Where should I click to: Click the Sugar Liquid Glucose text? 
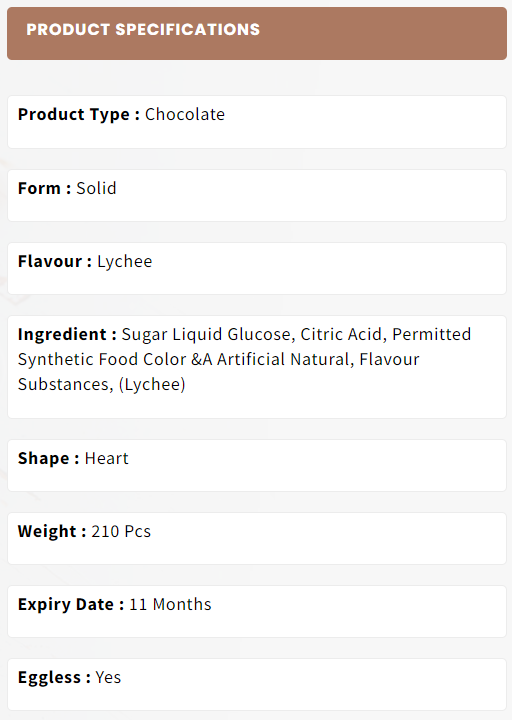pyautogui.click(x=206, y=335)
